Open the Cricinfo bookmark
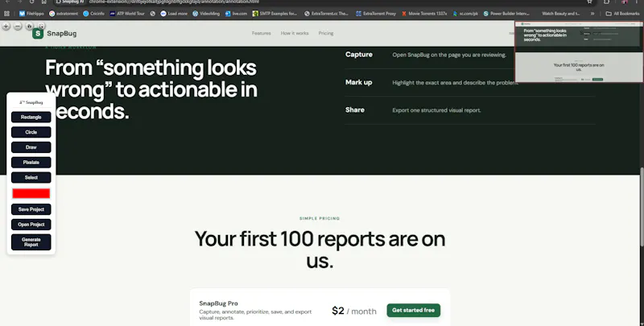644x326 pixels. (x=93, y=14)
